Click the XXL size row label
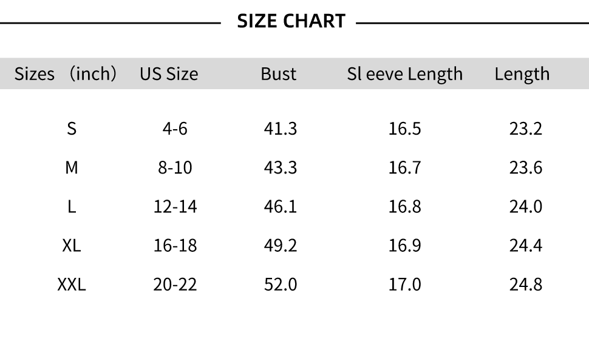The width and height of the screenshot is (589, 364). click(x=72, y=284)
